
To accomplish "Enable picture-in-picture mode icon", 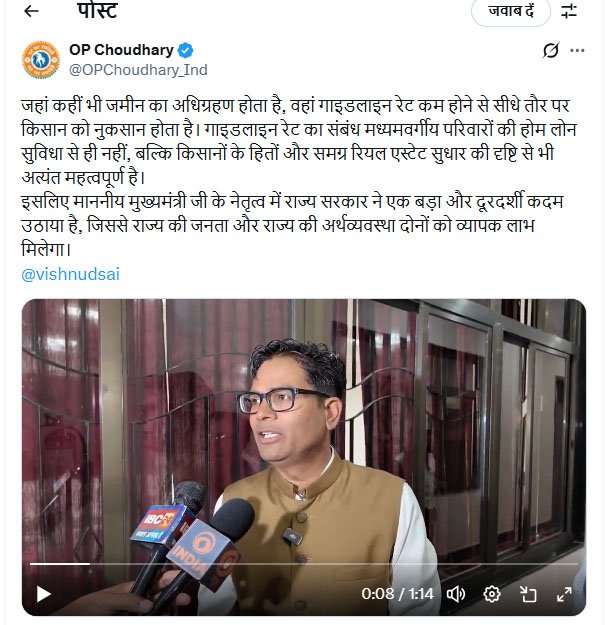I will [x=528, y=594].
